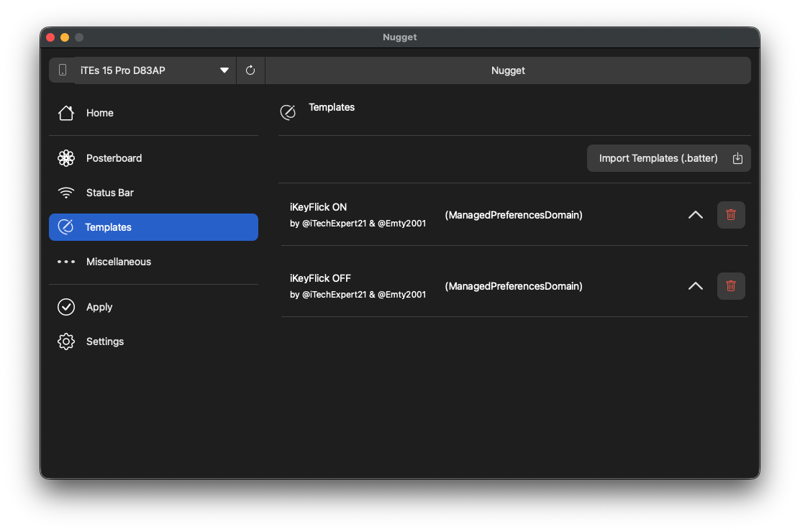Collapse the iKeyFlick ON template chevron

click(695, 215)
